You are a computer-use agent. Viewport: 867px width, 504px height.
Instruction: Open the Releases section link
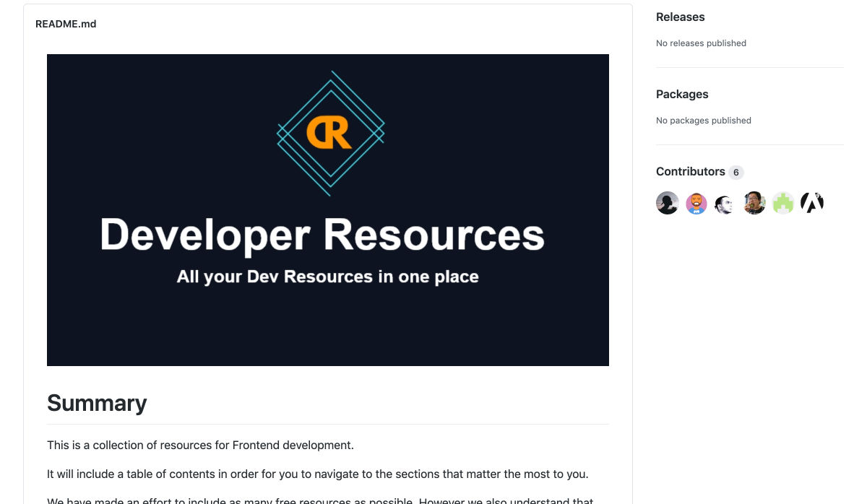click(x=681, y=17)
